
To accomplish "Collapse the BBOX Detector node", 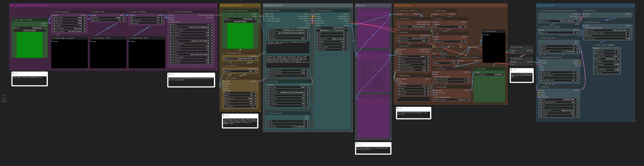I will tap(398, 75).
